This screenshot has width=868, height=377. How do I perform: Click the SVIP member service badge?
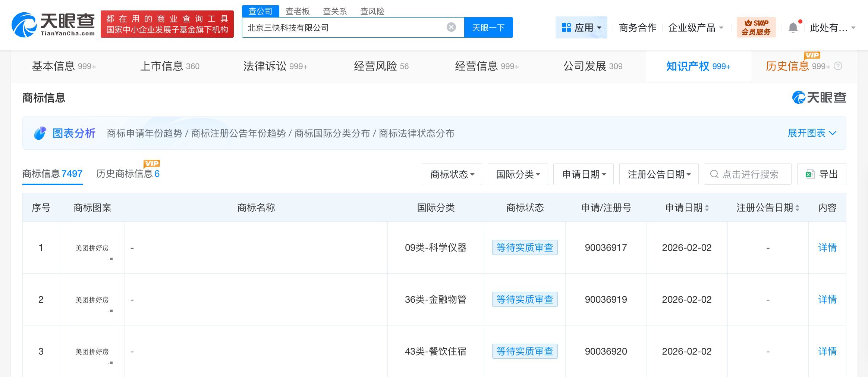pyautogui.click(x=756, y=27)
